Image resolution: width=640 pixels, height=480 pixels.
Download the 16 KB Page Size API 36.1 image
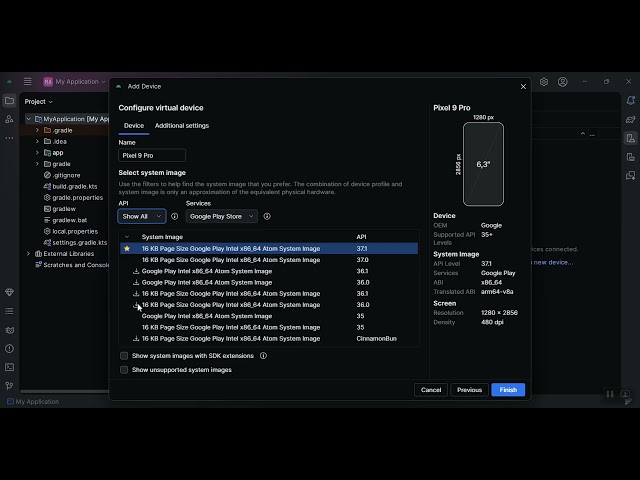tap(136, 293)
